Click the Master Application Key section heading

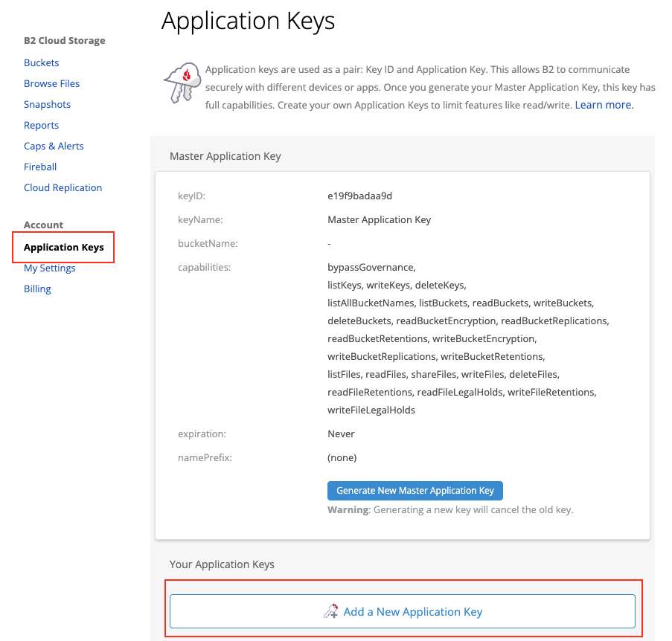pyautogui.click(x=225, y=156)
